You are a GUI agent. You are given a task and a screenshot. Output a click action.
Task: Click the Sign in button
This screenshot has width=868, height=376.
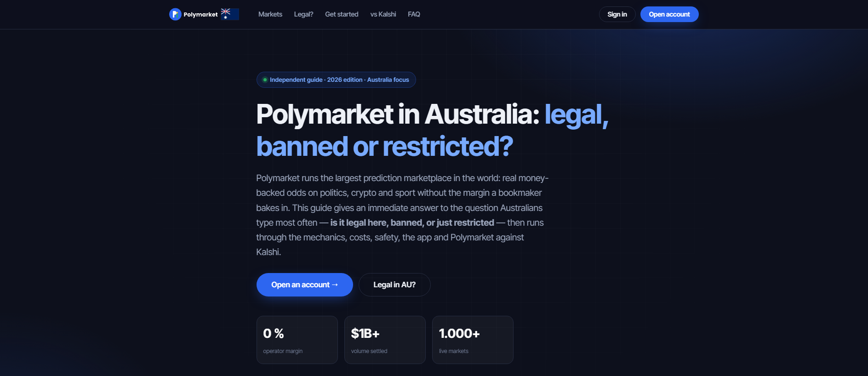617,14
